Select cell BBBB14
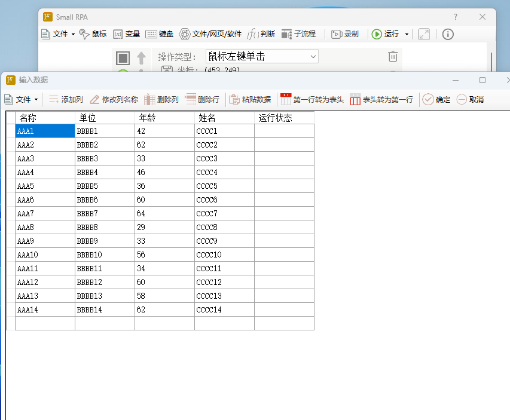510x420 pixels. point(105,309)
